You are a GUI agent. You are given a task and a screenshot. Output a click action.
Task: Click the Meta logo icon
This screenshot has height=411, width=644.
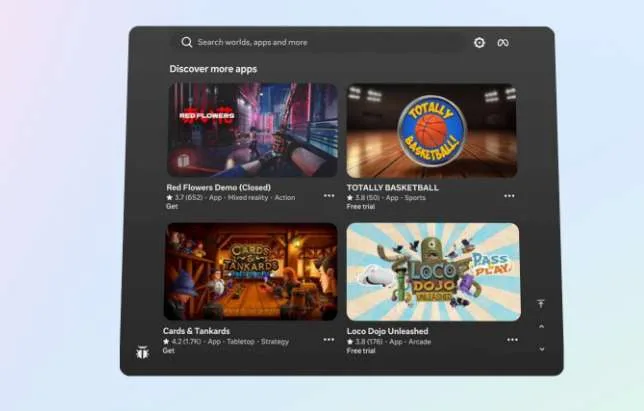click(x=503, y=43)
